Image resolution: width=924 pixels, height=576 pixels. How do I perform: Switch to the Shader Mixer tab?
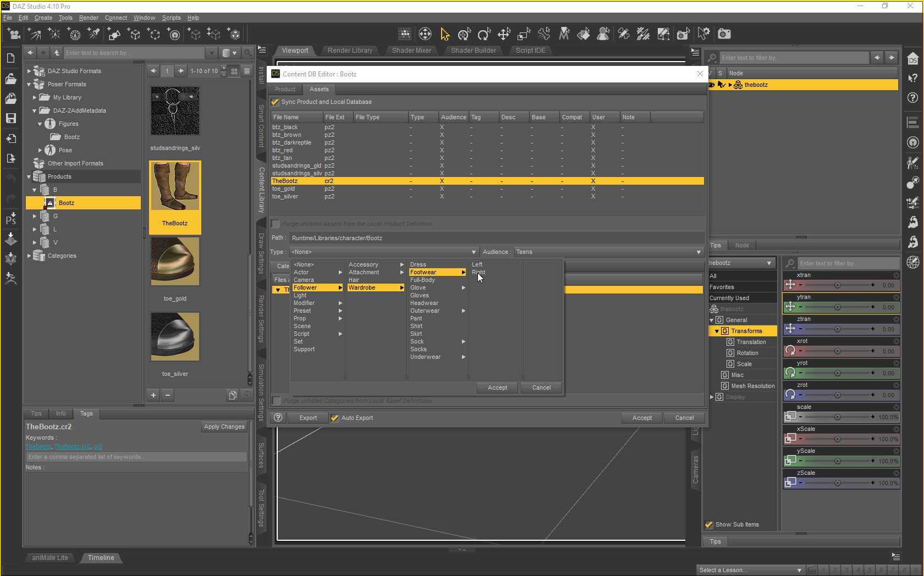point(411,51)
